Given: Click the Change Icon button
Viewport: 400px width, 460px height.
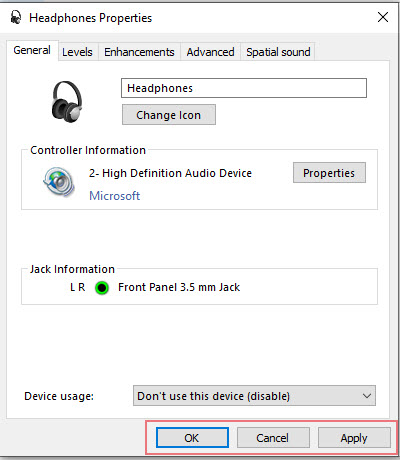Looking at the screenshot, I should coord(169,115).
